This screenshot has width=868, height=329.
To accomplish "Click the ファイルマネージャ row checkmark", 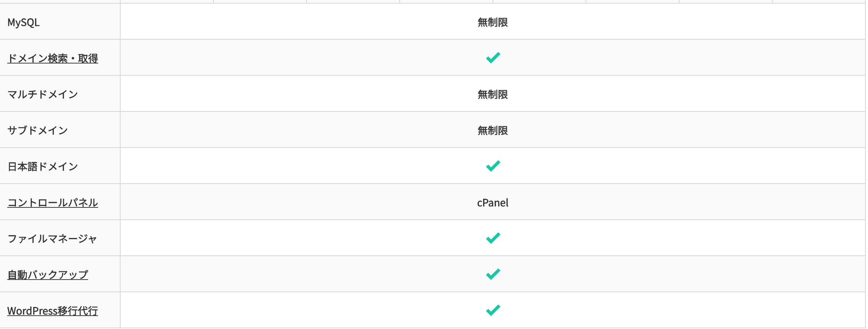I will click(493, 238).
